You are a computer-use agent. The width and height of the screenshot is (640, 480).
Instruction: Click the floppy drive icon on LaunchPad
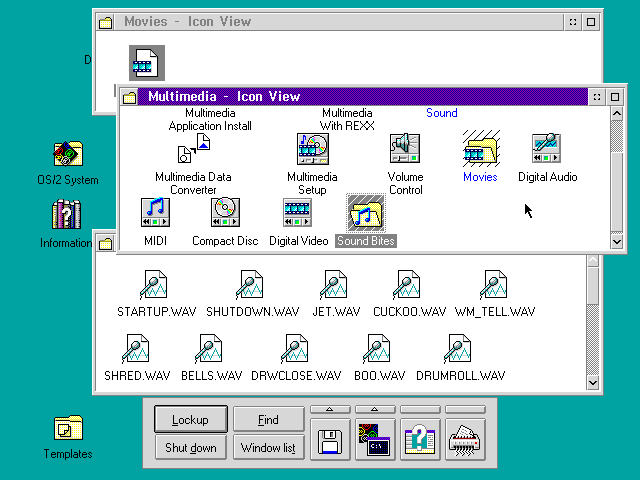click(x=330, y=440)
